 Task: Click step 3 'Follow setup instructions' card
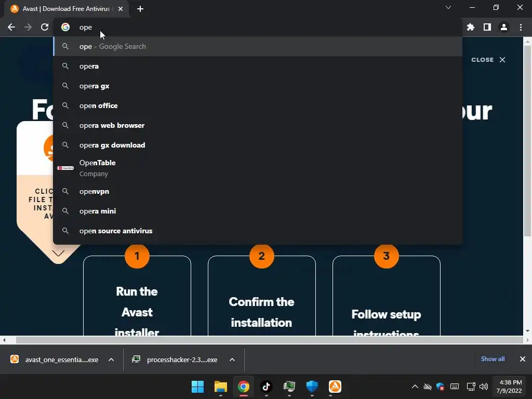(387, 295)
